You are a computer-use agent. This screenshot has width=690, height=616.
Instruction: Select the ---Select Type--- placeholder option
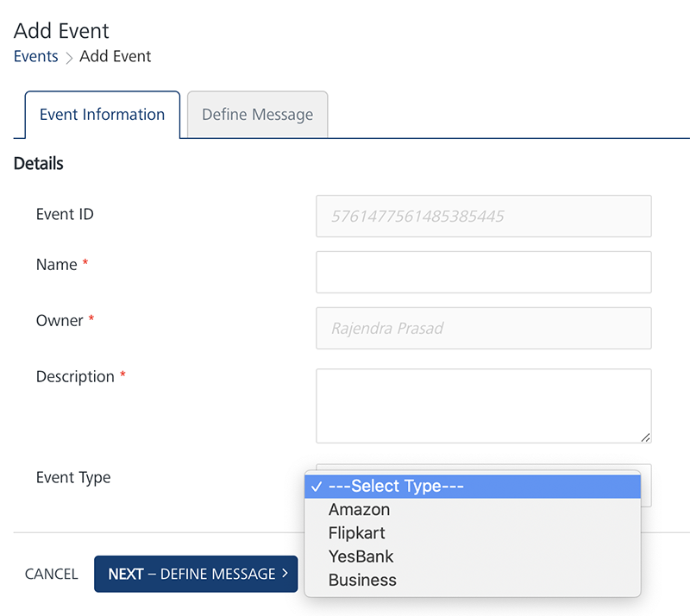[396, 487]
